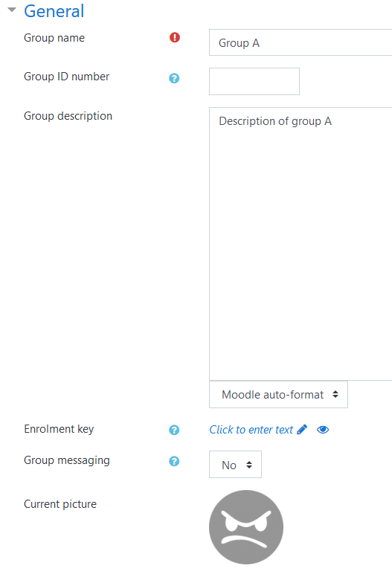392x577 pixels.
Task: Click the Enrolment key label
Action: (x=59, y=429)
